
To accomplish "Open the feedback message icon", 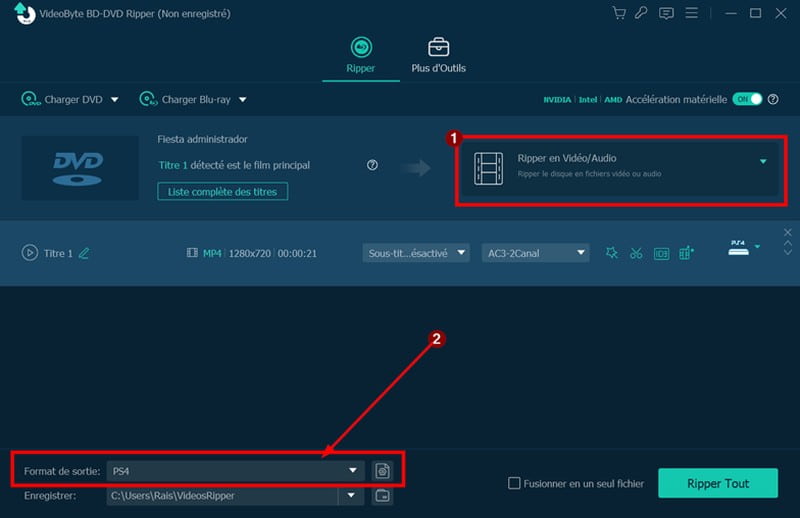I will coord(666,13).
